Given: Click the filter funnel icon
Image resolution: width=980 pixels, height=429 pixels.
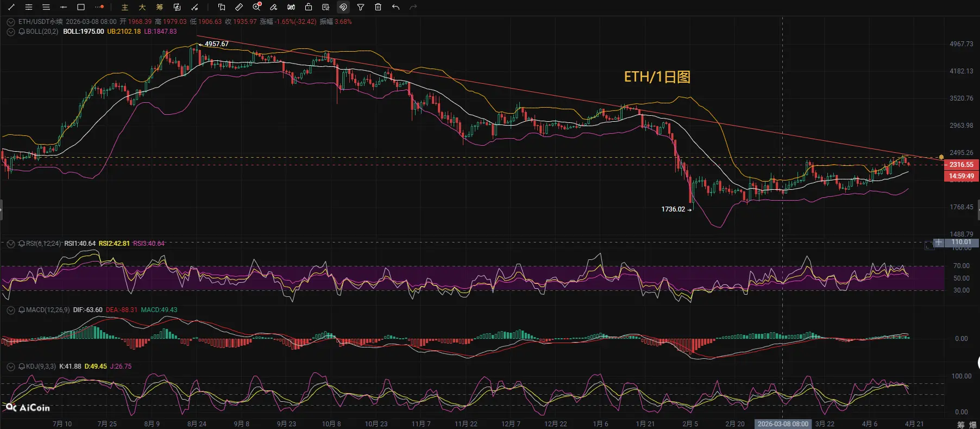Looking at the screenshot, I should [x=361, y=7].
